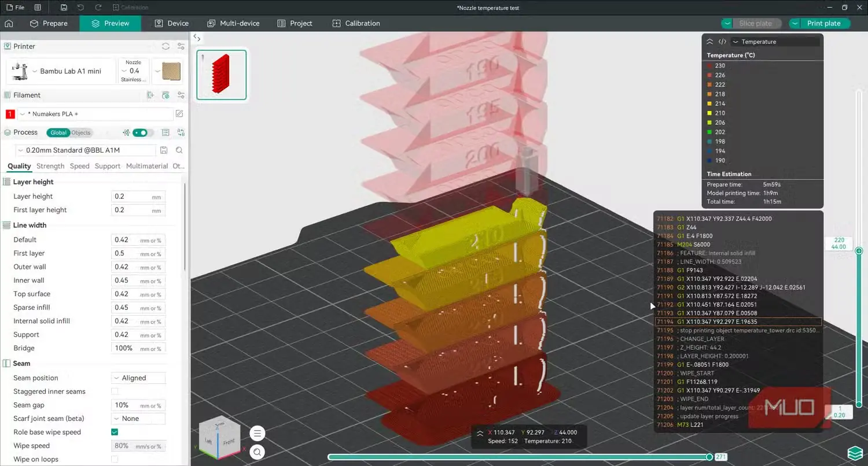Open the Numakers PLA filament dropdown
Viewport: 868px width, 466px height.
coord(95,114)
